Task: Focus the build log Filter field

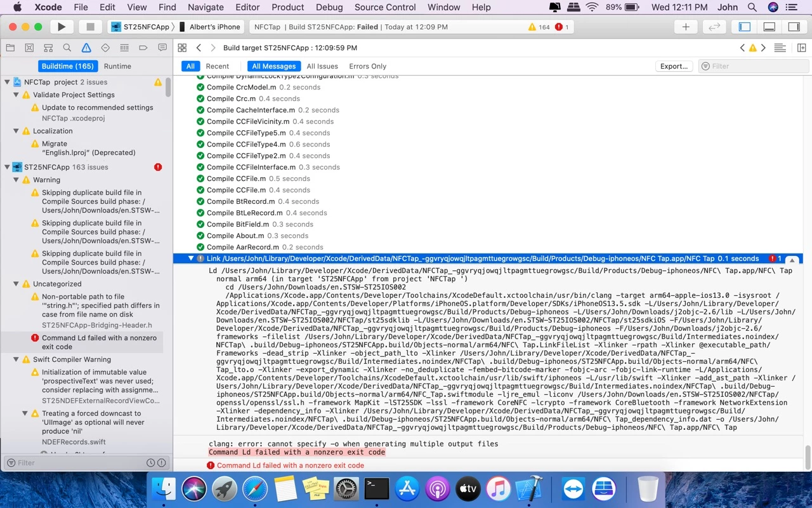Action: pos(754,66)
